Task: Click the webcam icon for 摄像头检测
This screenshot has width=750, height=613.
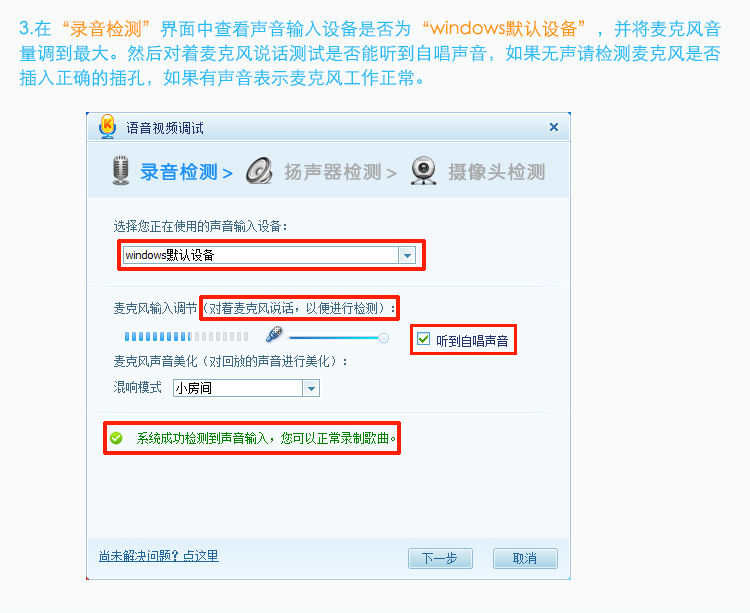Action: tap(424, 171)
